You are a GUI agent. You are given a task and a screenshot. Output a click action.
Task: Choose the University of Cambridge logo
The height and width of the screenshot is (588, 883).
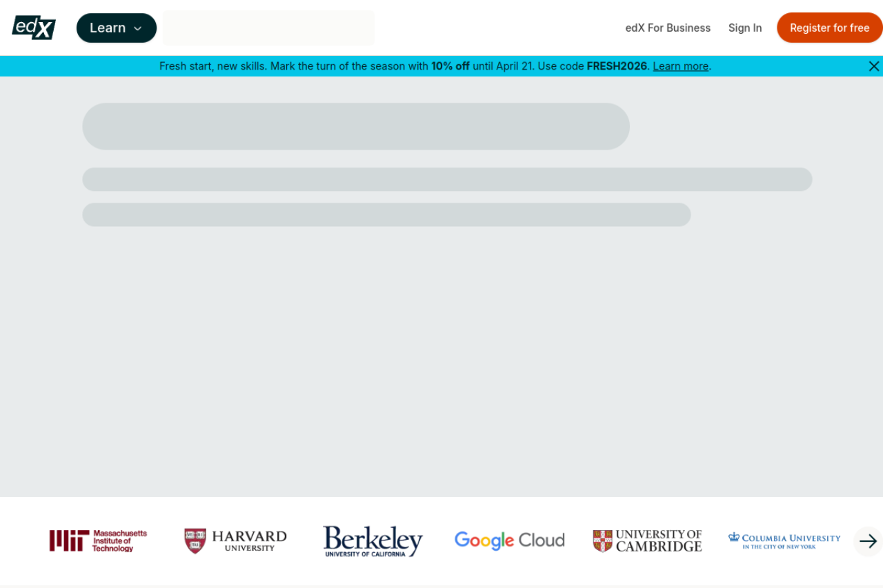click(647, 540)
